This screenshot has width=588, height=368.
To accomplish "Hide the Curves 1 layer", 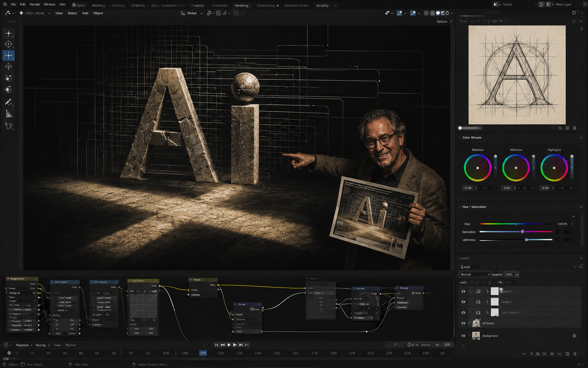I will pyautogui.click(x=463, y=291).
